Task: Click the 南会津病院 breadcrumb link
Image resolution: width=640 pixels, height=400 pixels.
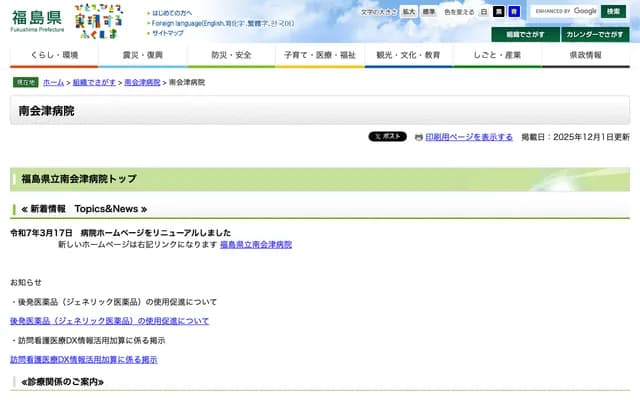Action: click(142, 82)
